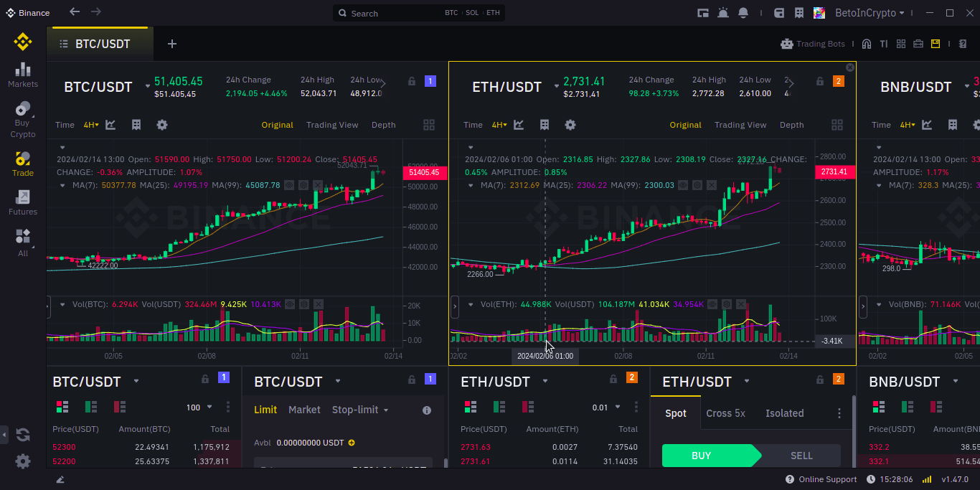Open settings gear at sidebar bottom
This screenshot has height=490, width=980.
tap(23, 461)
